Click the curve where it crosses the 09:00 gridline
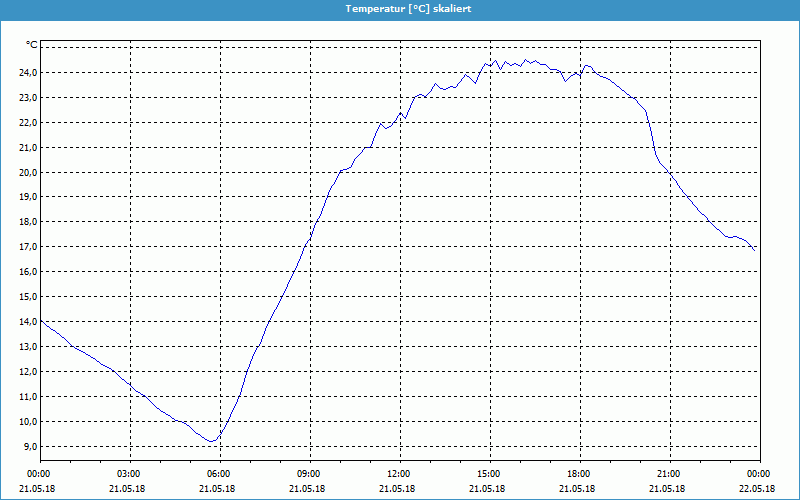 tap(310, 237)
